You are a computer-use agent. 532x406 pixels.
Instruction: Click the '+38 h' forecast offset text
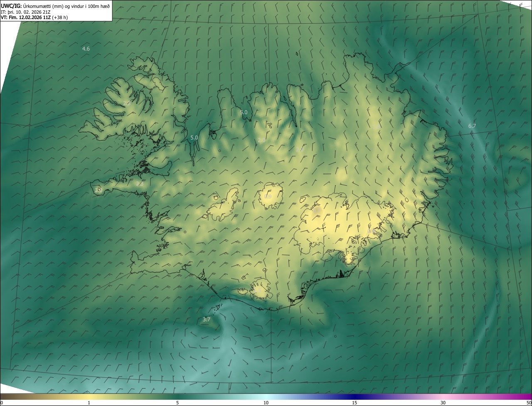(x=60, y=17)
